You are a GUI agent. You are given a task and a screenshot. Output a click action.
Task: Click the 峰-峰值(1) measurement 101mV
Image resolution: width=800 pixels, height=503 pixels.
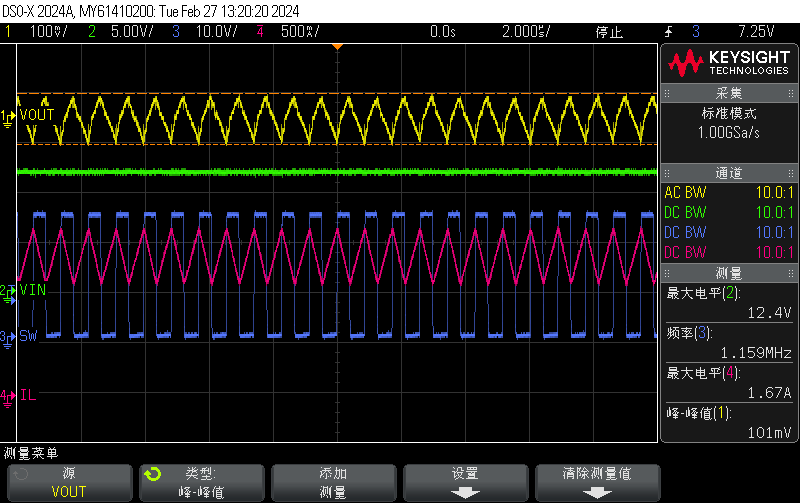[x=729, y=422]
